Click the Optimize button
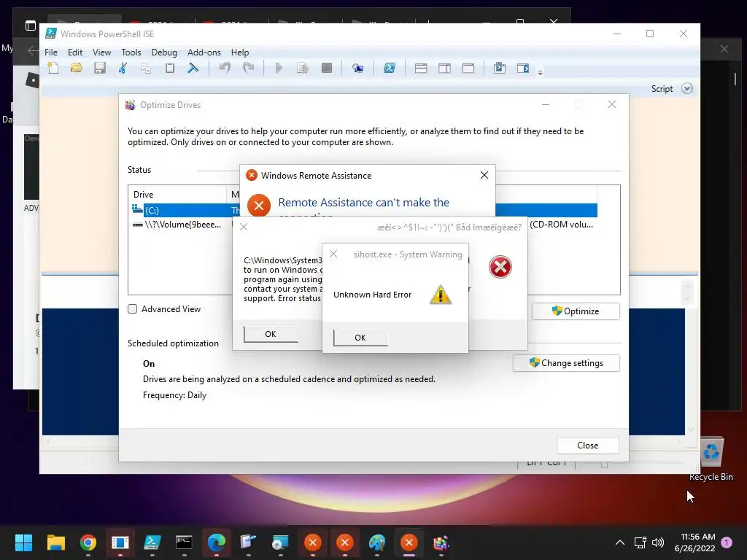 coord(576,311)
